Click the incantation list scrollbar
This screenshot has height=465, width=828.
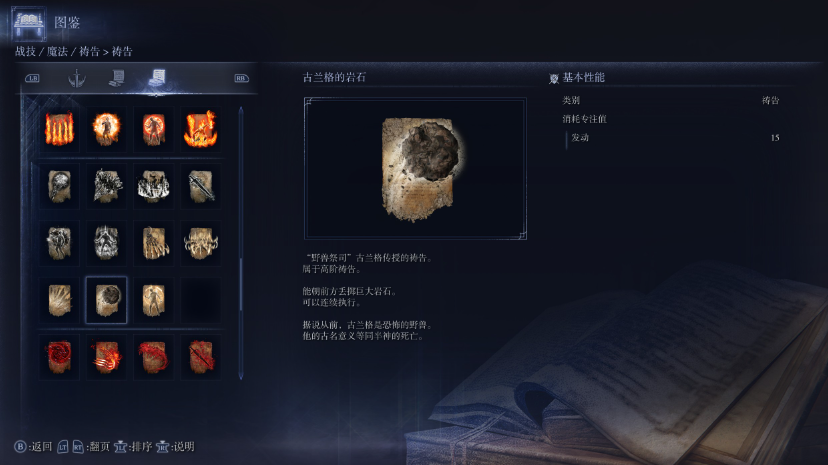pos(241,243)
